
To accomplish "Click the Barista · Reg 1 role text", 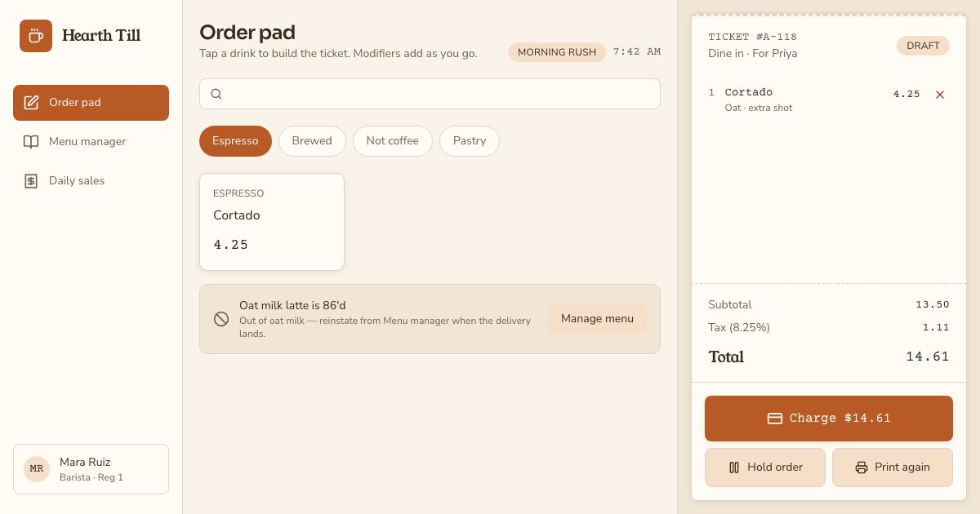I will tap(91, 477).
